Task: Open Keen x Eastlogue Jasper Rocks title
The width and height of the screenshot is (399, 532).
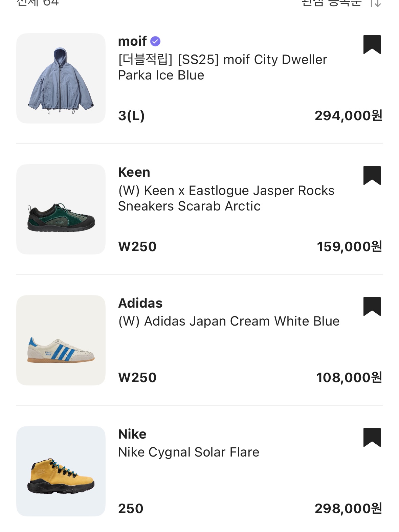Action: point(226,198)
